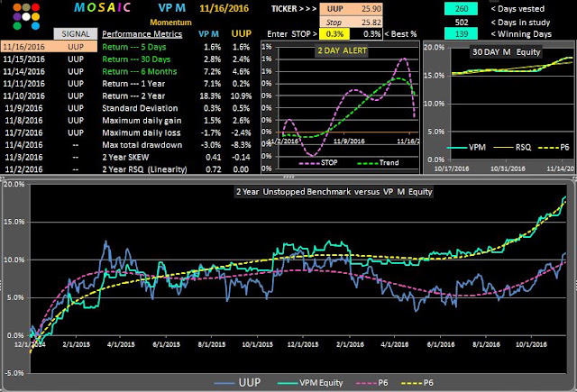This screenshot has width=577, height=392.
Task: Click the Mosaic colored dots logo
Action: click(26, 16)
